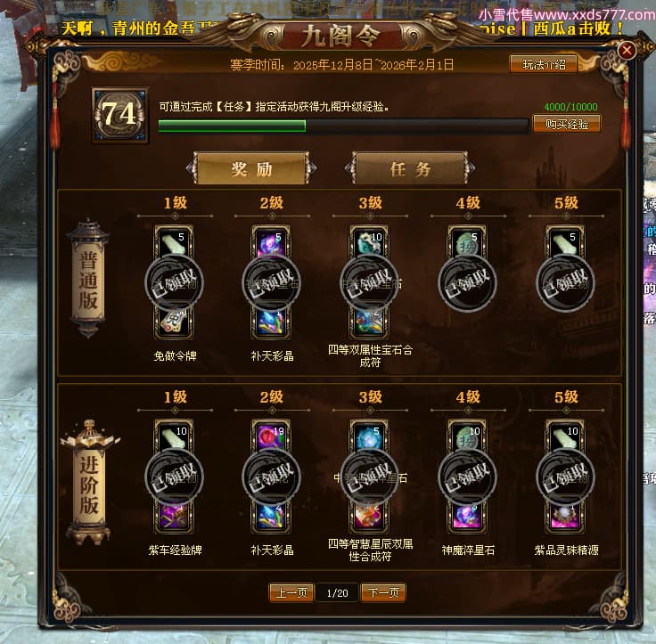Switch to the 奖励 tab
Image resolution: width=656 pixels, height=644 pixels.
[251, 168]
